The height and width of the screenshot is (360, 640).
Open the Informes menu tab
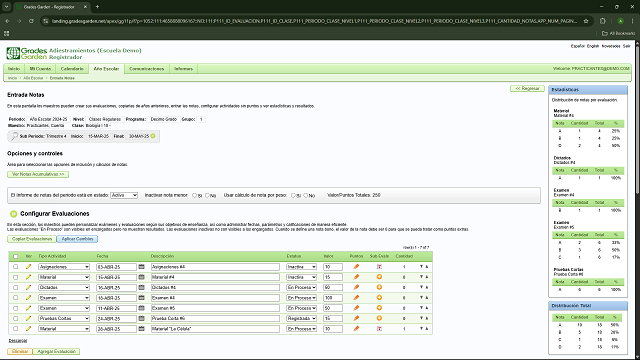point(183,69)
